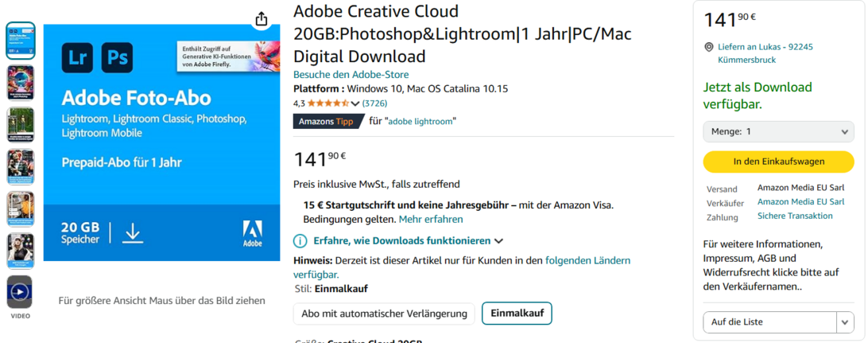The width and height of the screenshot is (868, 343).
Task: Expand the Auf die Liste arrow
Action: click(x=844, y=322)
